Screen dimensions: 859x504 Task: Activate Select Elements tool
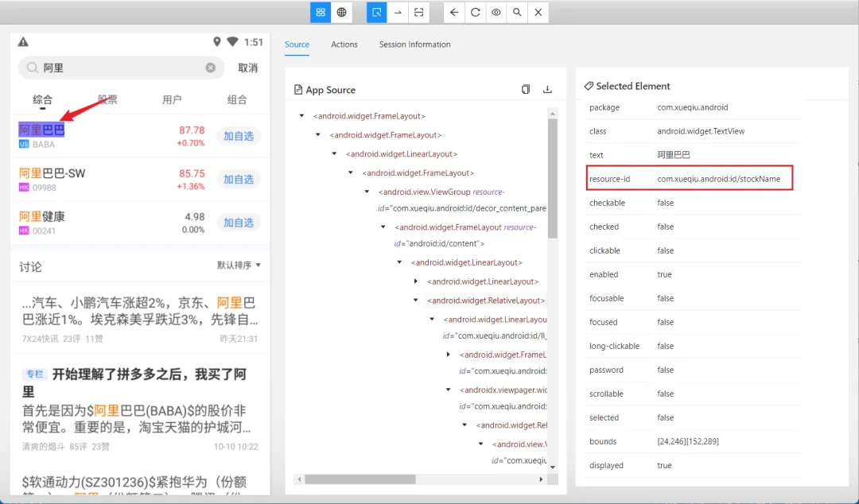tap(377, 13)
